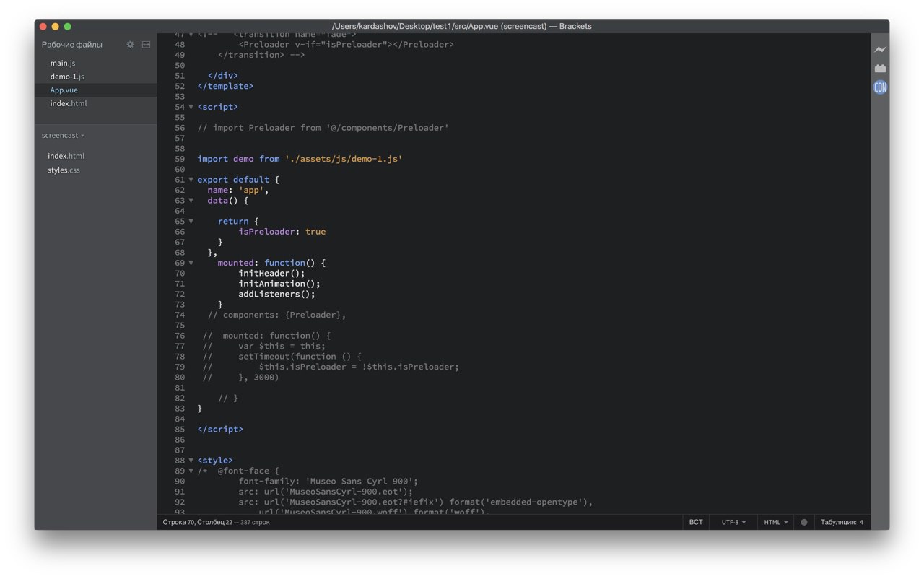Collapse the export default block at line 61
924x579 pixels.
point(191,180)
